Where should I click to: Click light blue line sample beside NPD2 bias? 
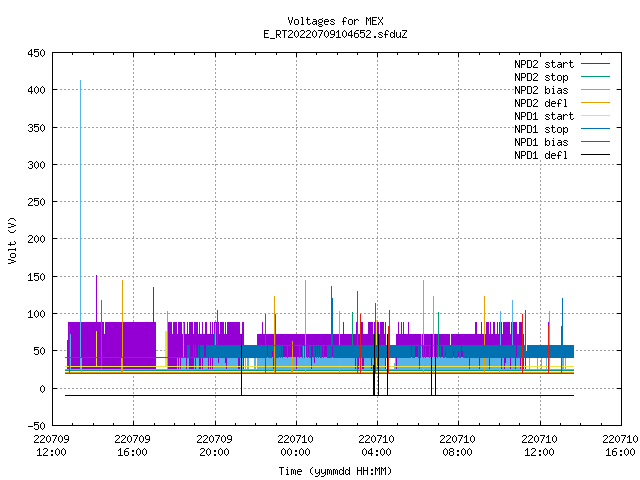click(595, 89)
